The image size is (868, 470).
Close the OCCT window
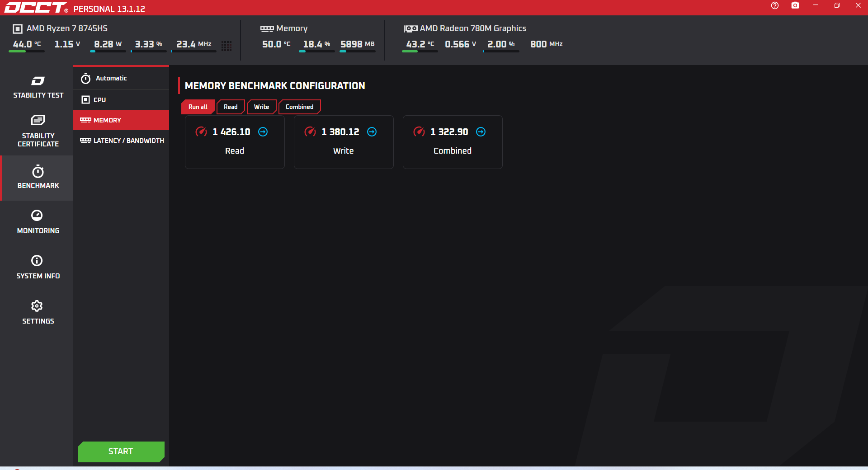click(858, 5)
